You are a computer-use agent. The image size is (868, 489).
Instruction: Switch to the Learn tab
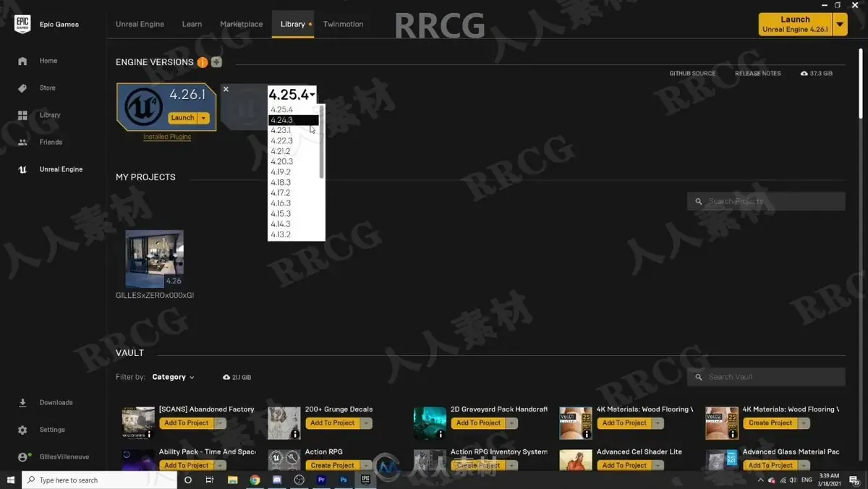pyautogui.click(x=192, y=24)
